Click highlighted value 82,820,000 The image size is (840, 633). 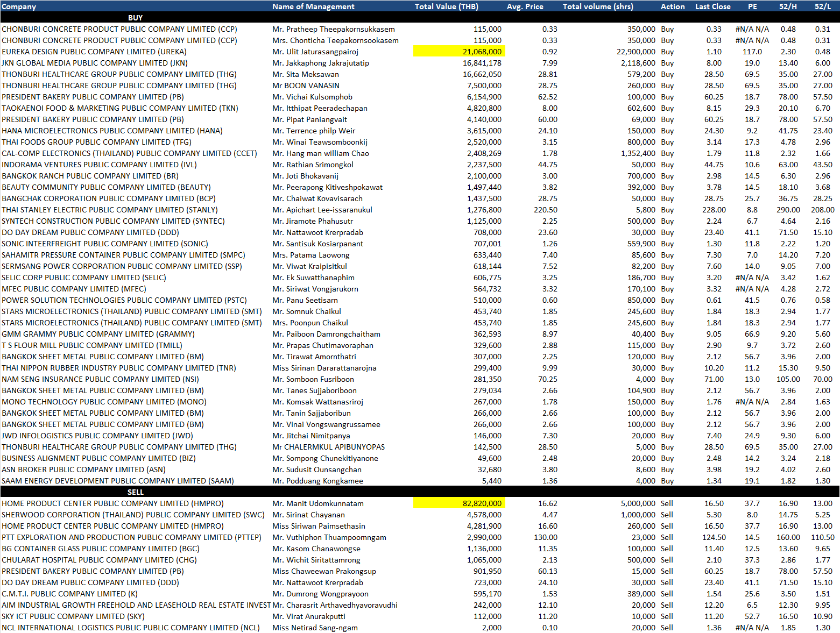tap(459, 503)
